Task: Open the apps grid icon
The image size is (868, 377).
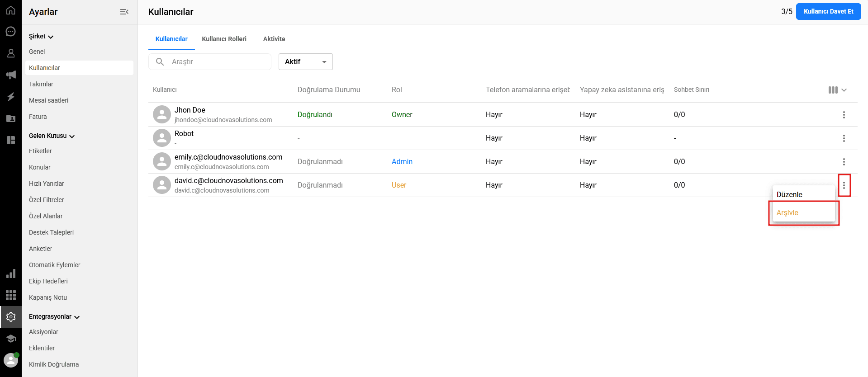Action: [11, 295]
